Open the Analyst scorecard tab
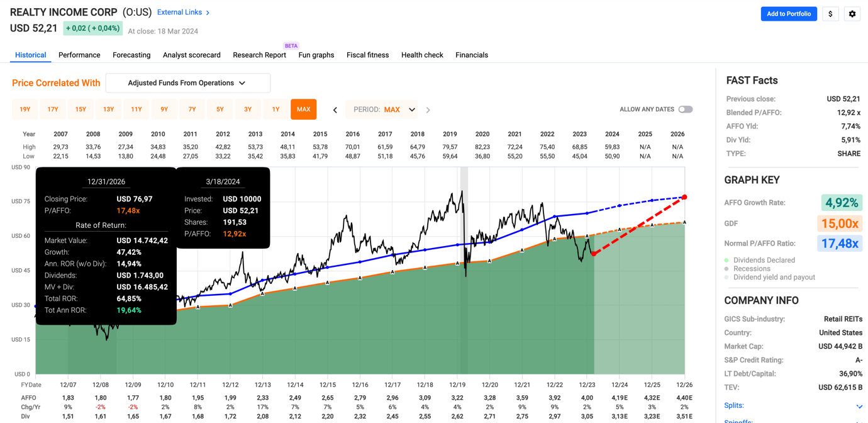Viewport: 868px width, 423px height. coord(191,55)
